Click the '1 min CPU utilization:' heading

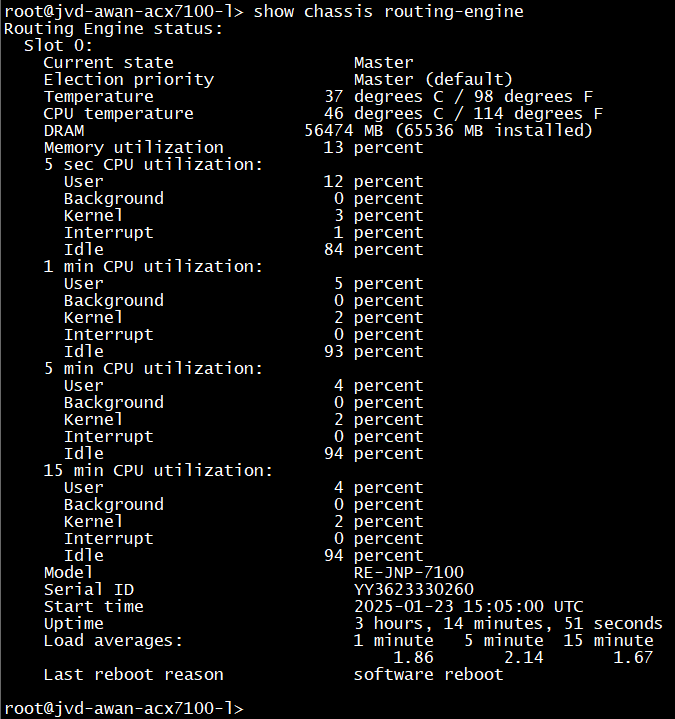(153, 266)
